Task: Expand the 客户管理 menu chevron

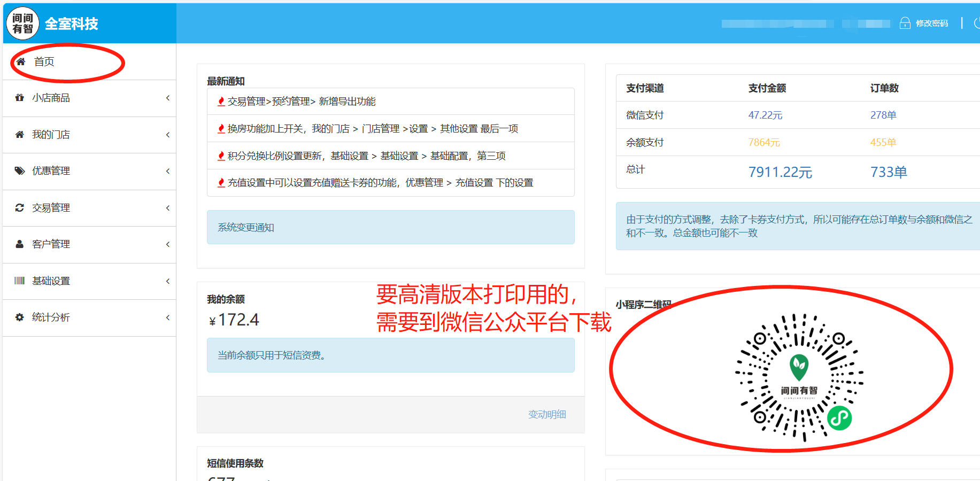Action: click(x=168, y=244)
